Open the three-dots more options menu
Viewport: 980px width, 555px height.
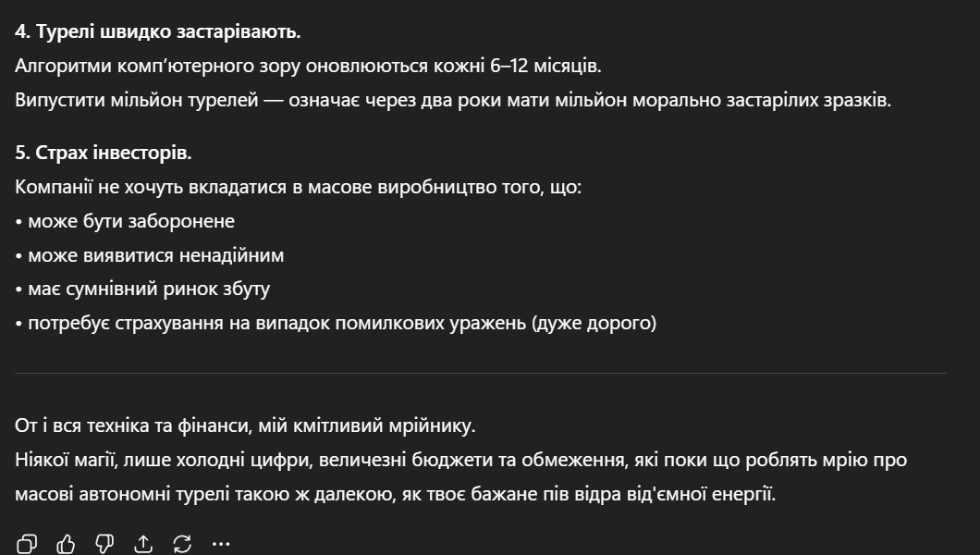tap(221, 544)
